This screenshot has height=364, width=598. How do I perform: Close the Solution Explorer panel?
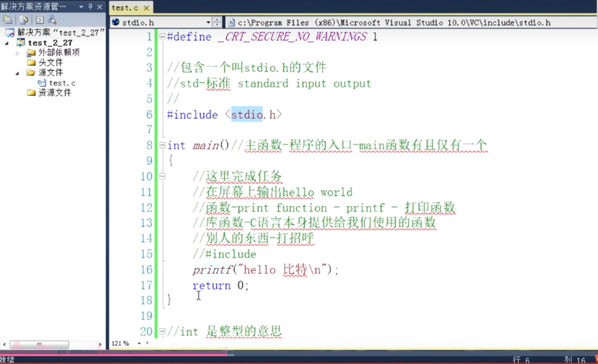pos(100,7)
